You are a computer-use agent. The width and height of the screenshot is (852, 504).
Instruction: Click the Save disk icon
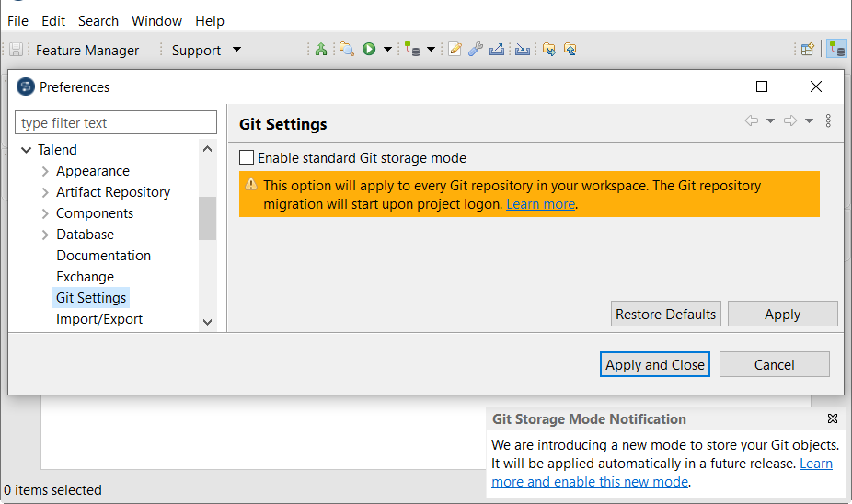pyautogui.click(x=17, y=50)
